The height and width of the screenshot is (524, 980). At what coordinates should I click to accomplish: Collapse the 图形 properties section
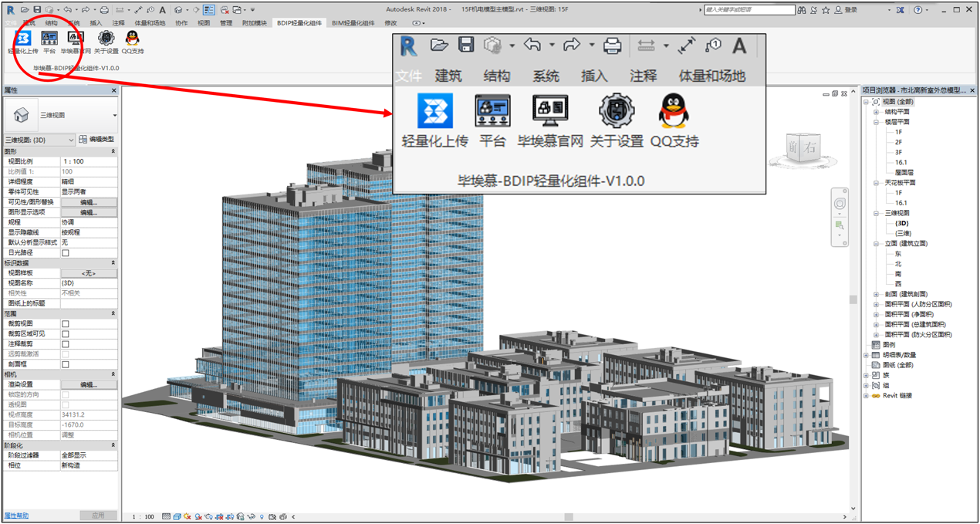113,152
